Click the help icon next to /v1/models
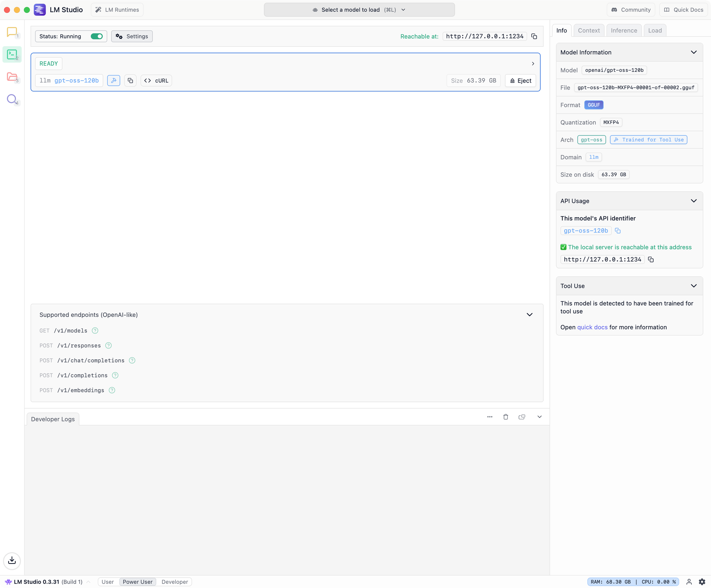Viewport: 711px width, 588px height. coord(95,331)
